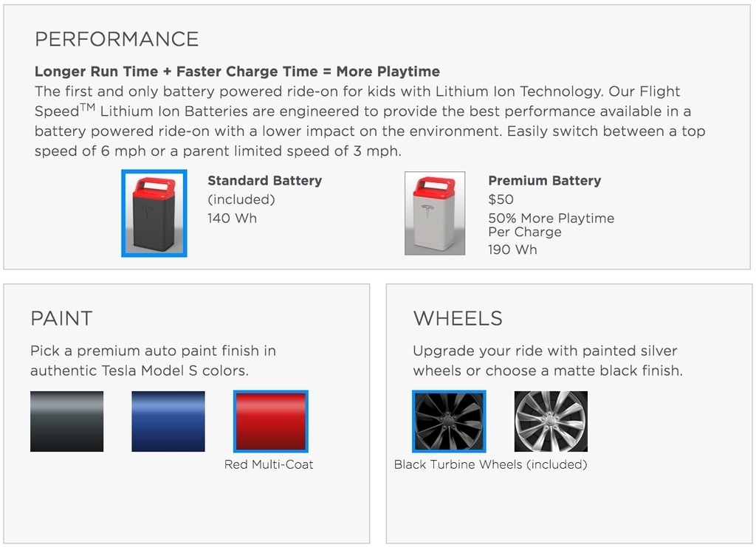This screenshot has height=547, width=756.
Task: Click the WHEELS section heading
Action: pos(458,319)
